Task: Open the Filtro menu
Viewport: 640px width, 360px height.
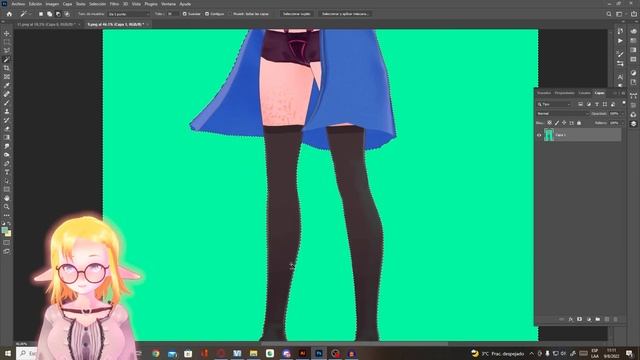Action: coord(114,4)
